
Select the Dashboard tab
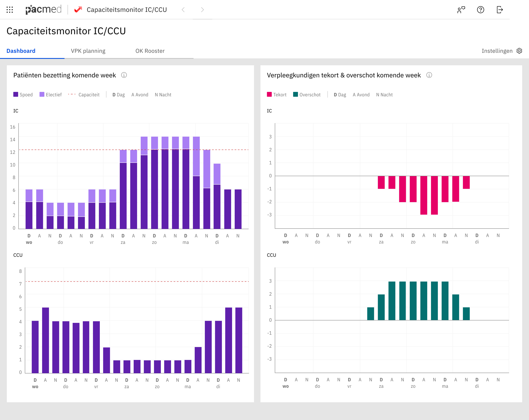tap(21, 51)
